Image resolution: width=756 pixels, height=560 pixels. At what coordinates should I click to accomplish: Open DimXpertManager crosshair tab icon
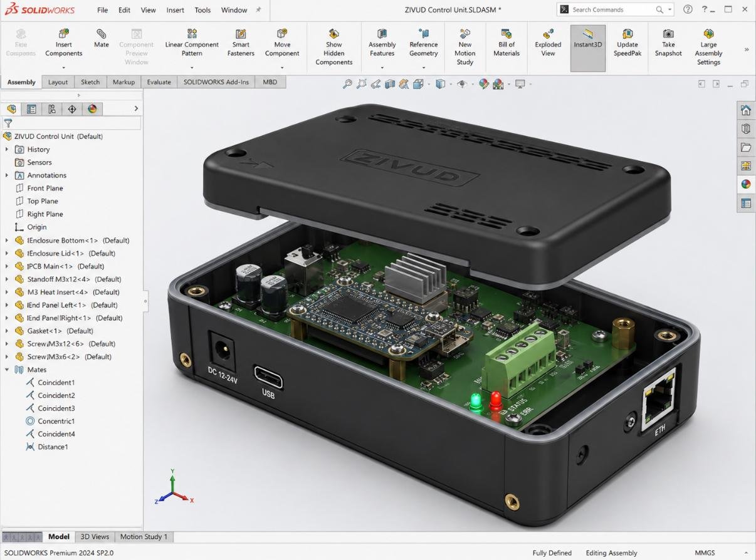coord(72,109)
